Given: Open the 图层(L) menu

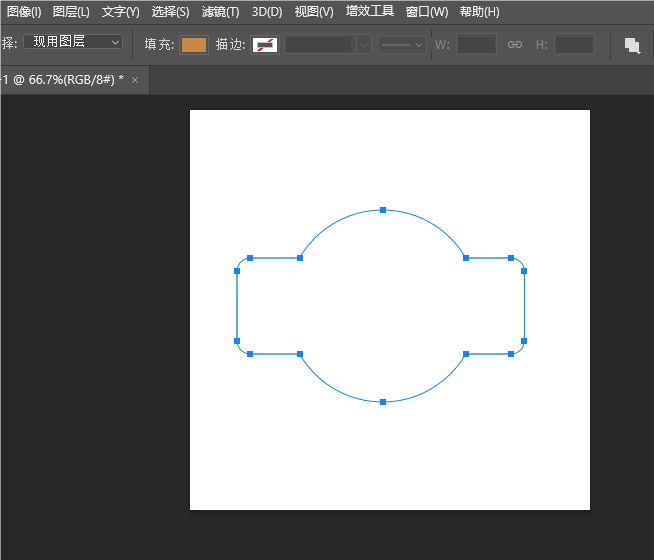Looking at the screenshot, I should [71, 12].
